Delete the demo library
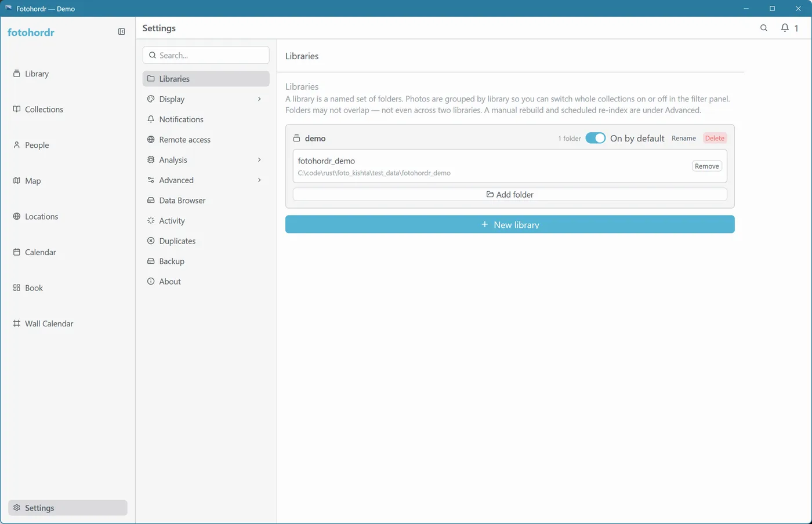The width and height of the screenshot is (812, 524). point(715,138)
